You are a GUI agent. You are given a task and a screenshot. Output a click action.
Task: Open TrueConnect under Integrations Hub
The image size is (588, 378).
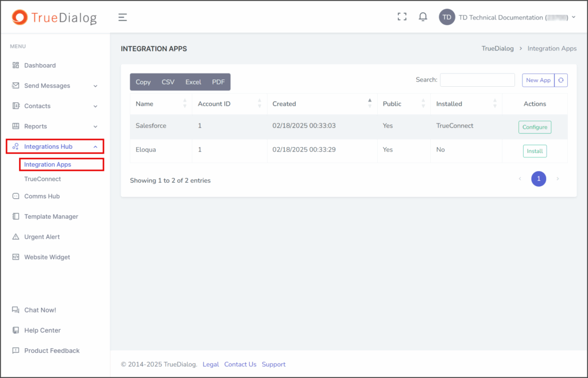click(42, 179)
